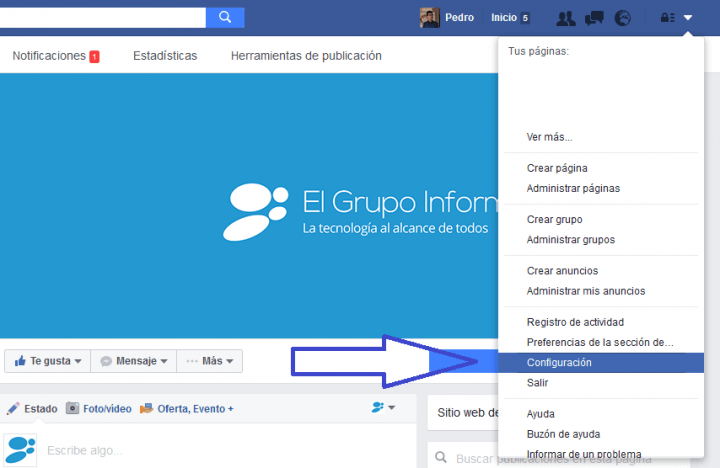This screenshot has height=468, width=720.
Task: Select the Estado pencil option
Action: tap(32, 408)
